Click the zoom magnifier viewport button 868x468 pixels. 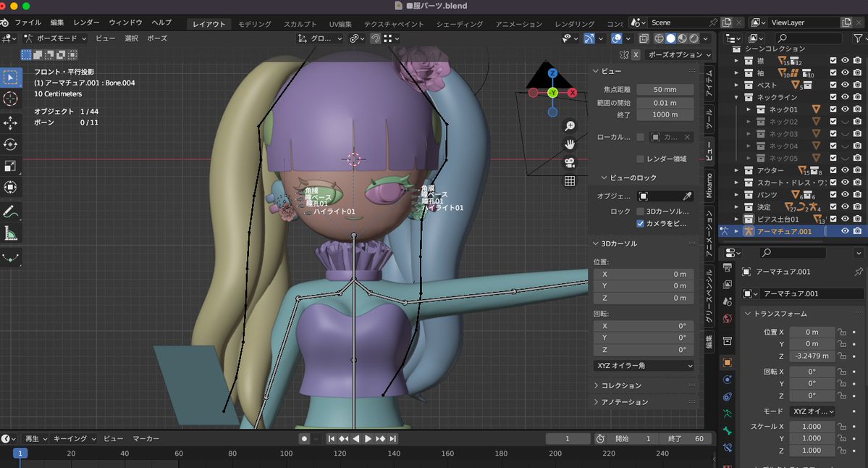[x=569, y=126]
